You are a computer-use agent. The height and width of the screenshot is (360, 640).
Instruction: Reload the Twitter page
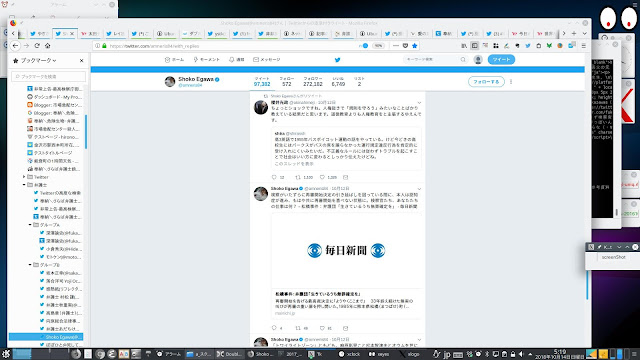[x=37, y=46]
